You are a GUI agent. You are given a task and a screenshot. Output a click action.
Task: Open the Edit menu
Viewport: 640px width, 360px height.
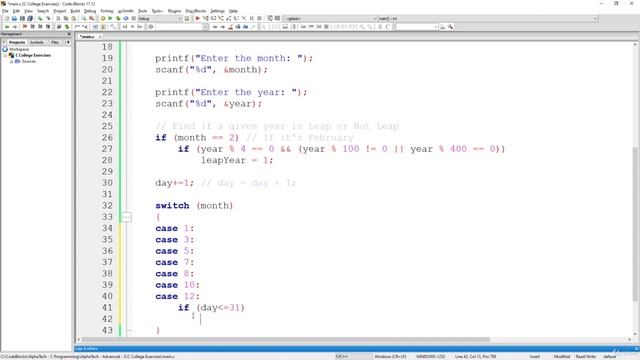coord(16,11)
